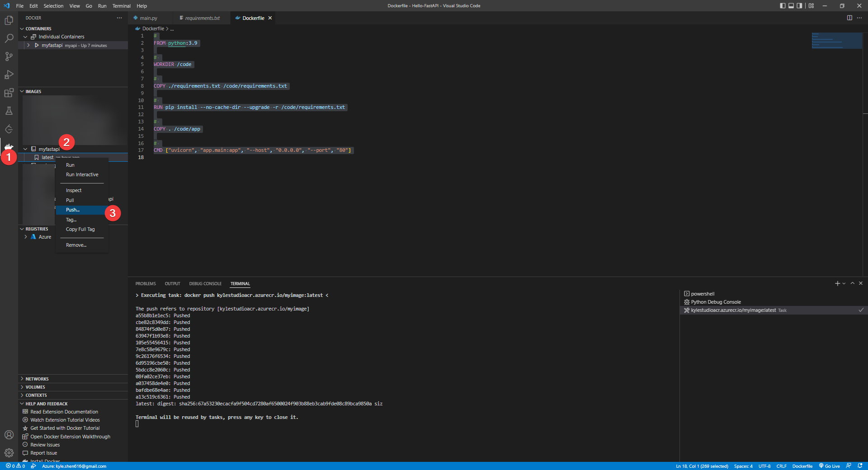The width and height of the screenshot is (868, 470).
Task: Open Get Started with Docker Tutorial
Action: click(x=65, y=428)
